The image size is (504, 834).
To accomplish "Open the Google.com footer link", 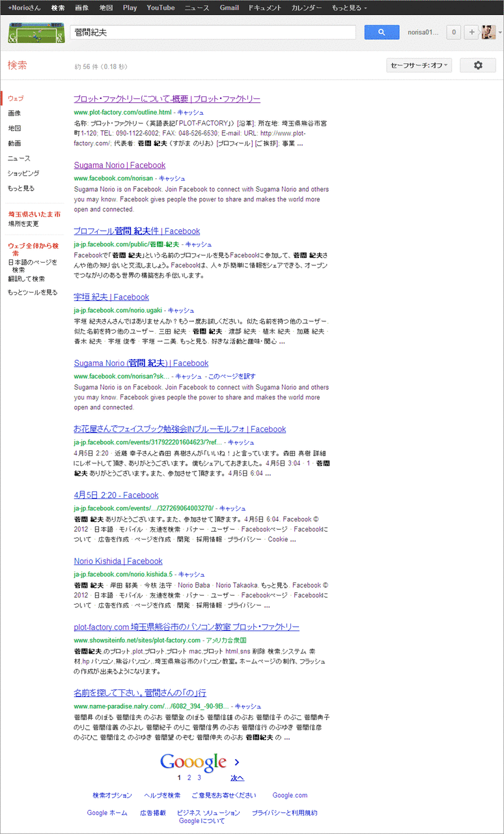I will 290,795.
